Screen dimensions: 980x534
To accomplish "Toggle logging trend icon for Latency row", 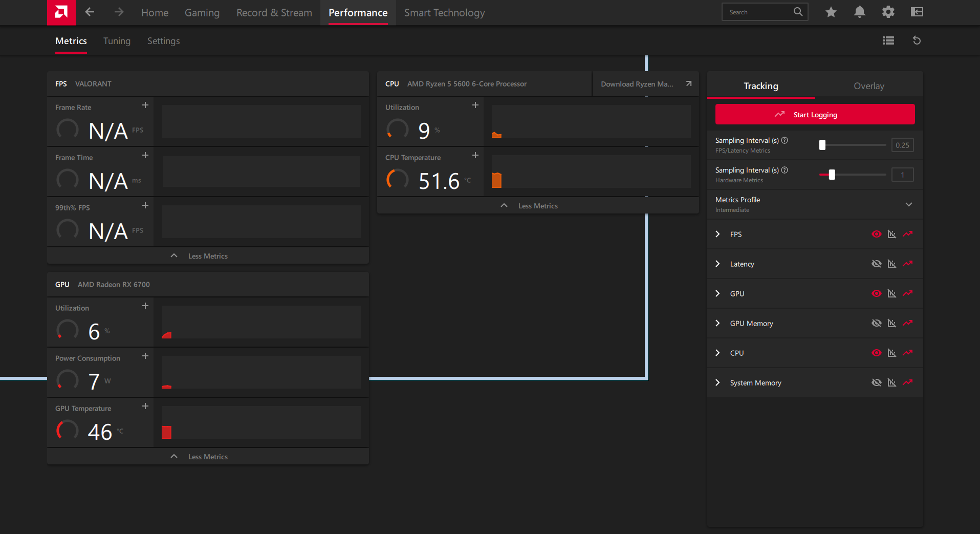I will coord(908,264).
